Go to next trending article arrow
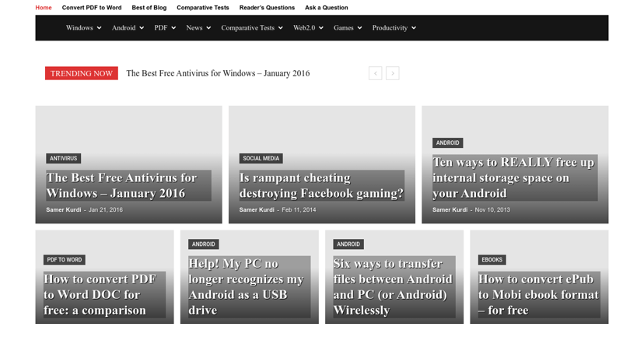644x362 pixels. point(392,73)
